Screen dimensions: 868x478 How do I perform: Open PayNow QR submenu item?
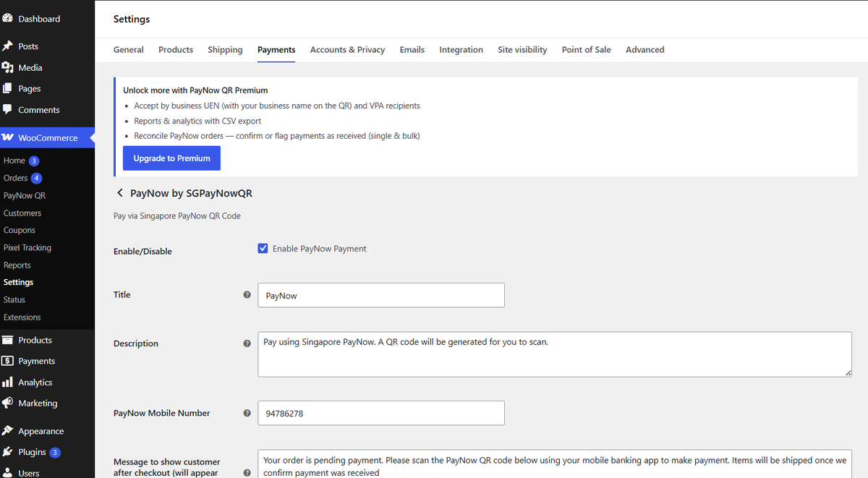coord(25,195)
